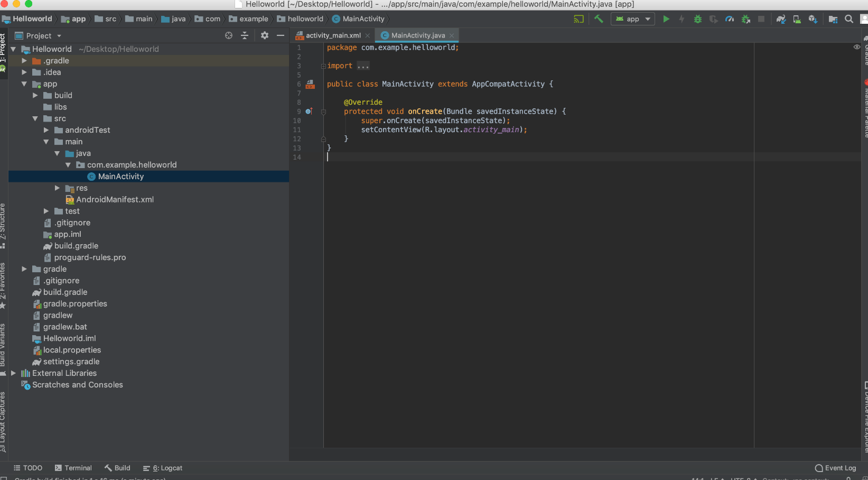The height and width of the screenshot is (480, 868).
Task: Select AndroidManifest.xml in the project tree
Action: [115, 200]
